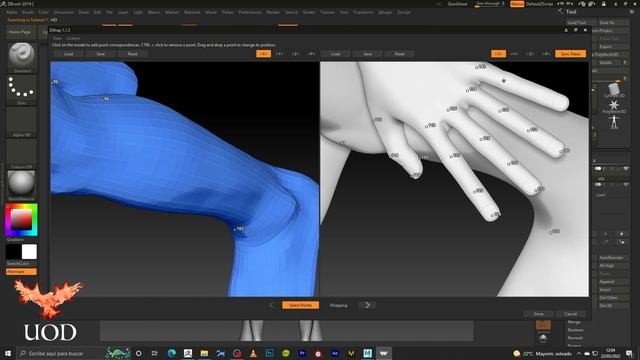Image resolution: width=640 pixels, height=360 pixels.
Task: Open the Zplugin menu
Action: coord(385,12)
